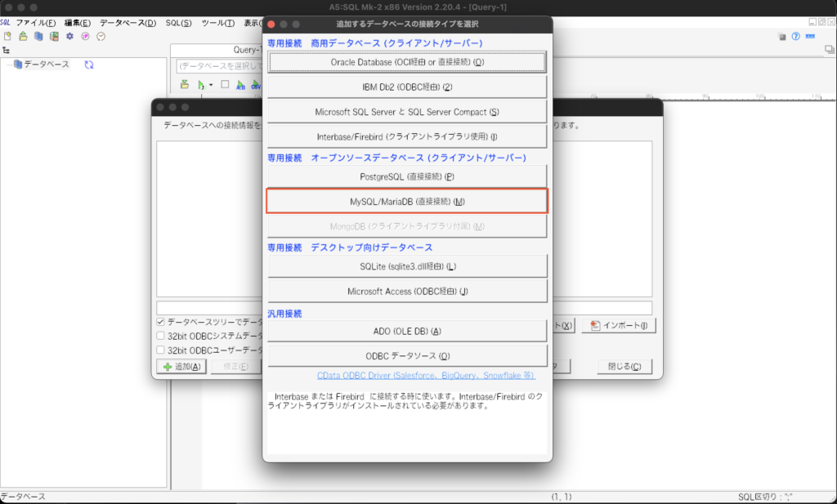Open the database selection combo box
Image resolution: width=837 pixels, height=504 pixels.
pyautogui.click(x=221, y=65)
